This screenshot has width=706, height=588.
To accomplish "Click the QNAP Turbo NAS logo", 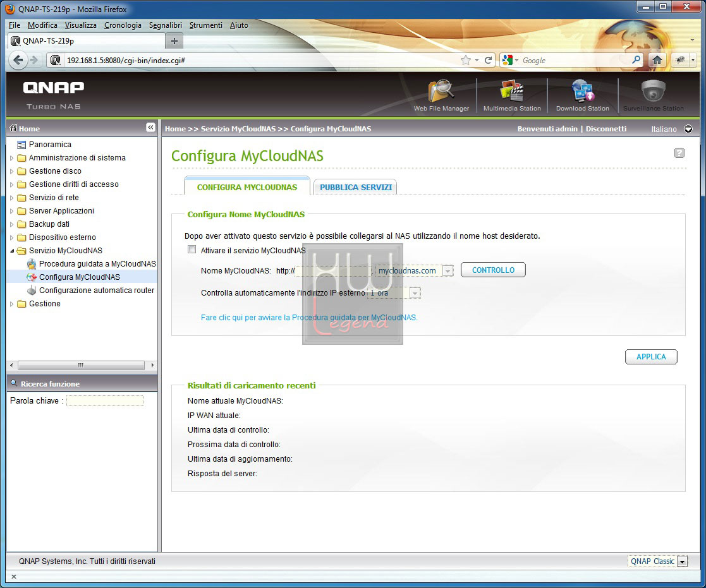I will click(54, 95).
